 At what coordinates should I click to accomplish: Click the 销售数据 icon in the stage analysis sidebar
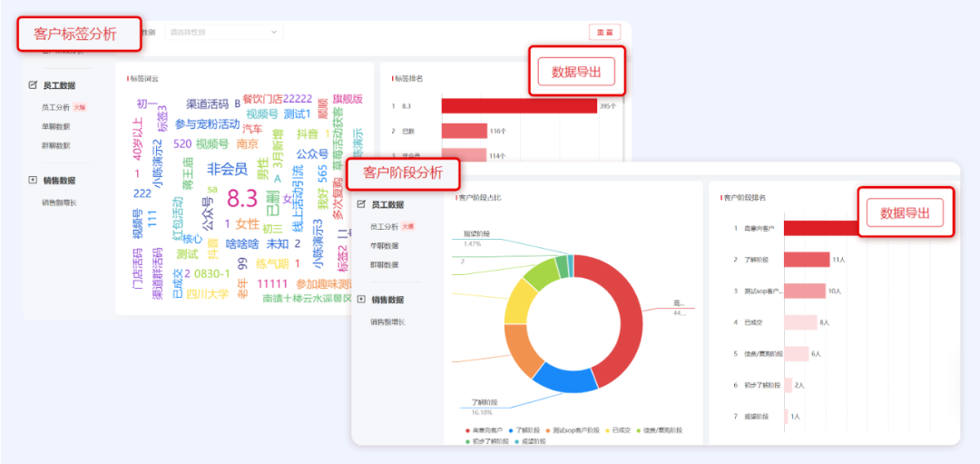tap(362, 299)
